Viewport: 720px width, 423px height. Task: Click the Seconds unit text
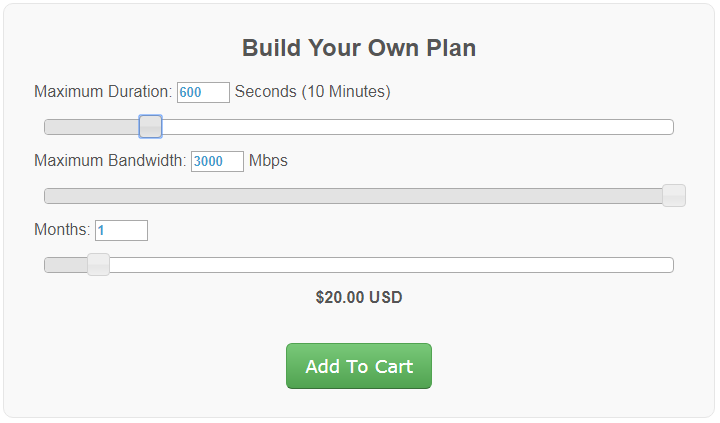pos(266,92)
